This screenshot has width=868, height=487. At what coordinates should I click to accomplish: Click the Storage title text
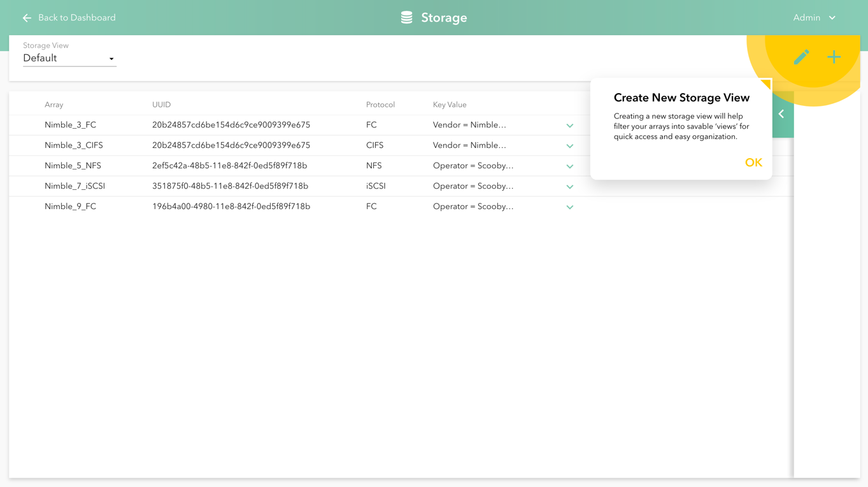pyautogui.click(x=444, y=18)
